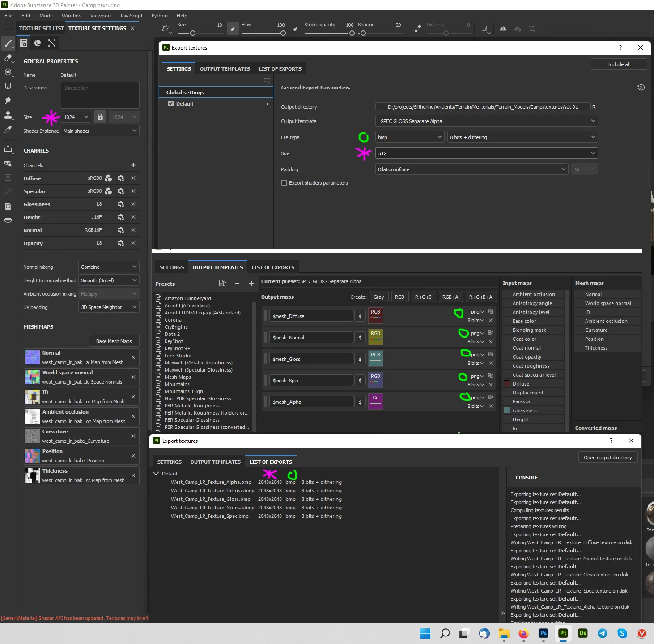654x644 pixels.
Task: Open Firefox from the Windows taskbar
Action: pyautogui.click(x=523, y=633)
